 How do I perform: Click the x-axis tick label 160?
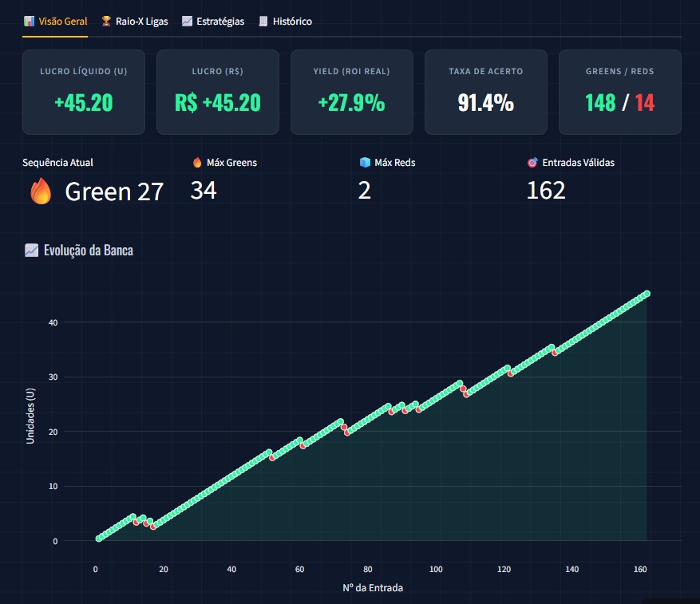coord(640,569)
